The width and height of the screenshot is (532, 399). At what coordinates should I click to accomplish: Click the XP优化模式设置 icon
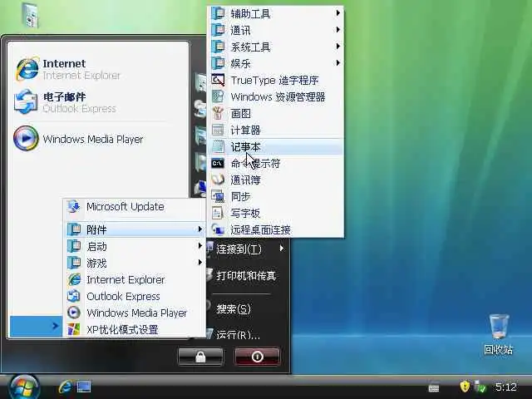click(74, 329)
